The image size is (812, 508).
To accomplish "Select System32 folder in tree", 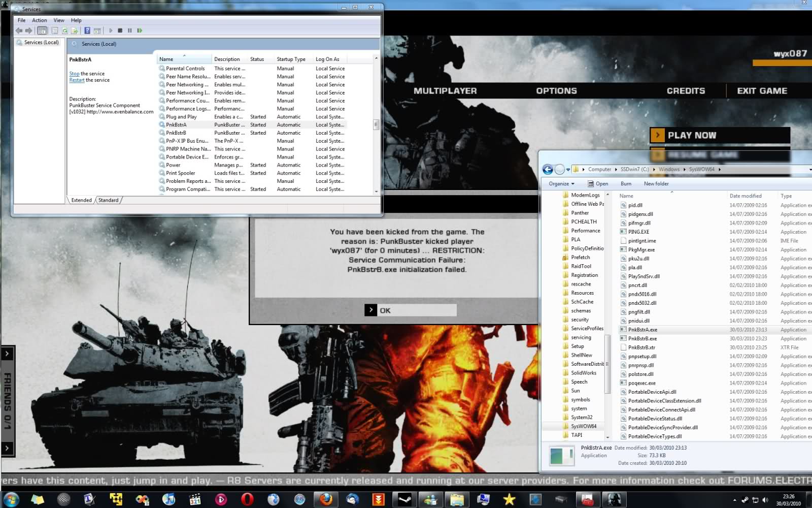I will (582, 418).
